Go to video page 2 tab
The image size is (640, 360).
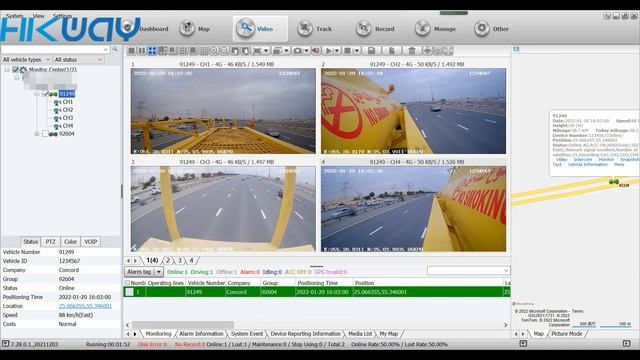tap(168, 260)
